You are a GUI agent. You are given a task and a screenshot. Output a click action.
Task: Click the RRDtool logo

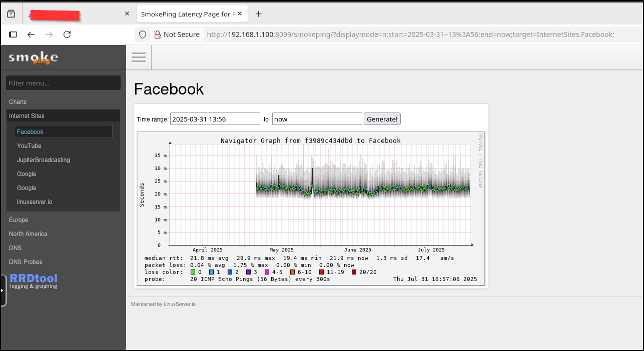[x=34, y=281]
